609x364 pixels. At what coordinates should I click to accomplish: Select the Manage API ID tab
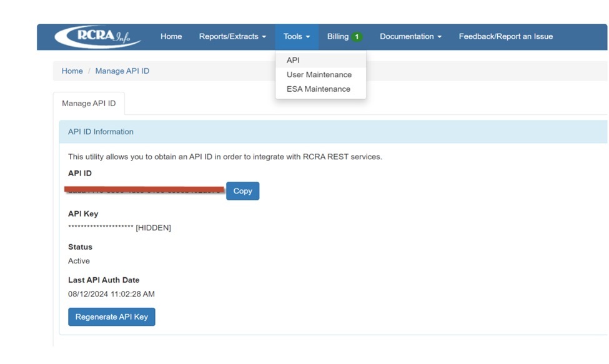coord(89,104)
